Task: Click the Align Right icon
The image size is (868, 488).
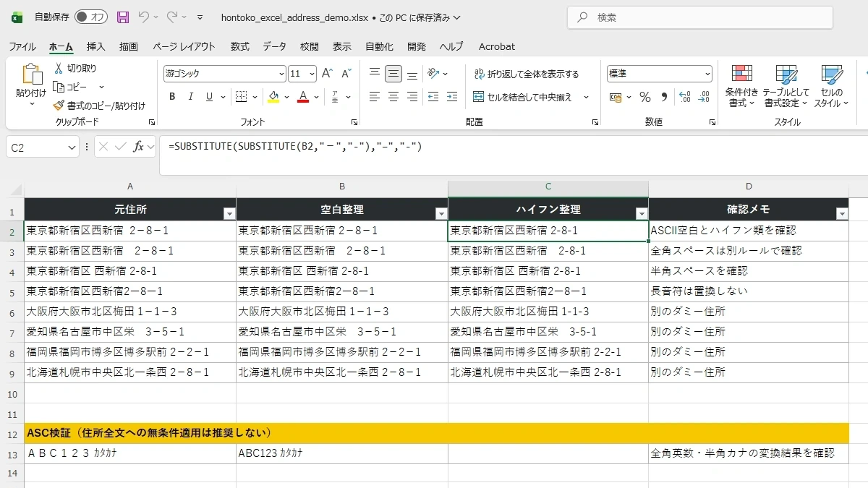Action: click(x=412, y=97)
